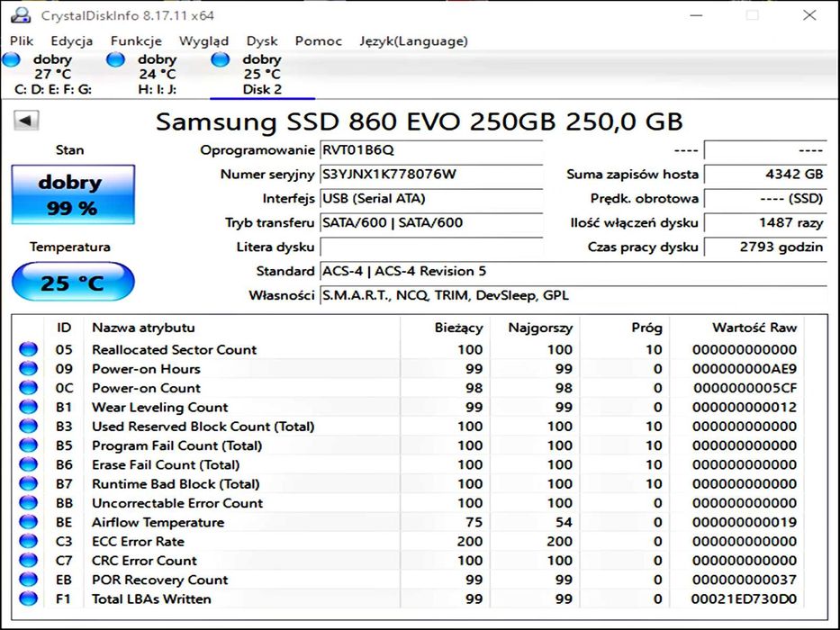Close the CrystalDiskInfo window
The width and height of the screenshot is (840, 630).
click(809, 15)
